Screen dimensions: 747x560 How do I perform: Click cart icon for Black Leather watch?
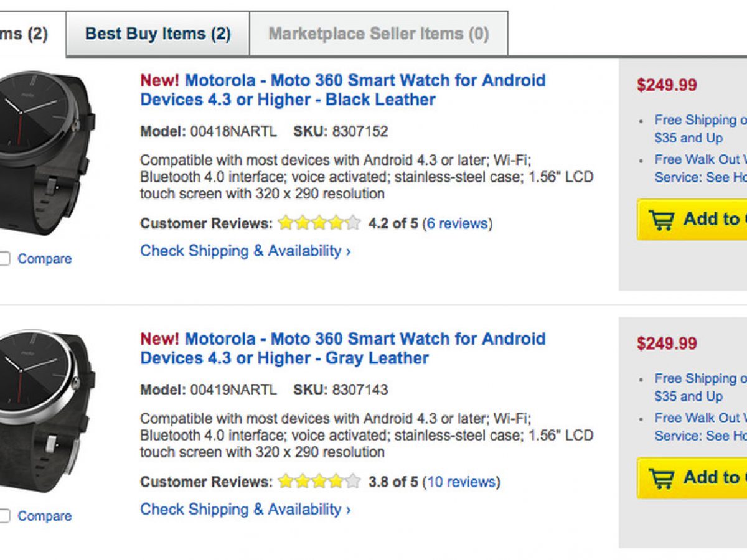tap(661, 220)
